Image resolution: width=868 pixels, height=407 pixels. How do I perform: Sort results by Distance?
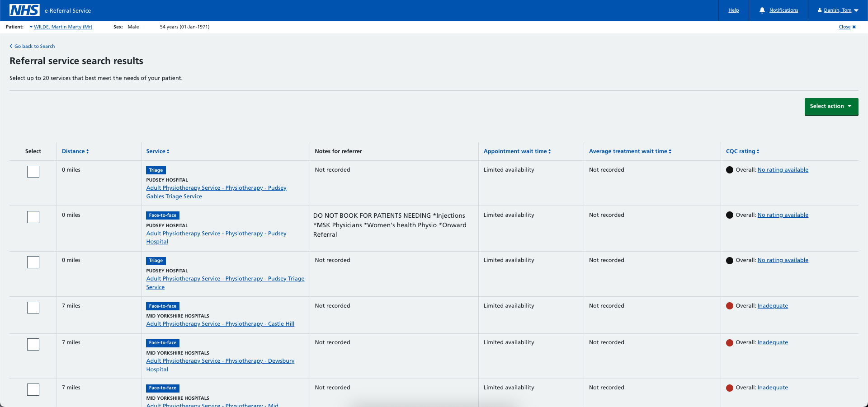pos(75,151)
